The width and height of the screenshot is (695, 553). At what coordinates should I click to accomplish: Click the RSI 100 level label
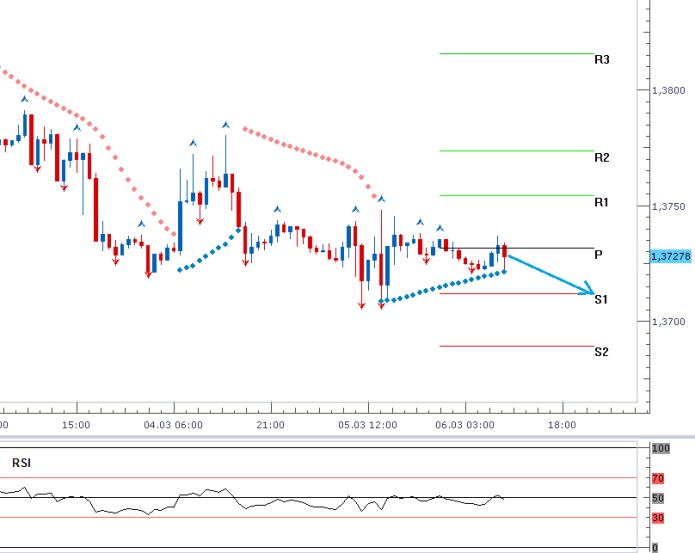(x=660, y=448)
